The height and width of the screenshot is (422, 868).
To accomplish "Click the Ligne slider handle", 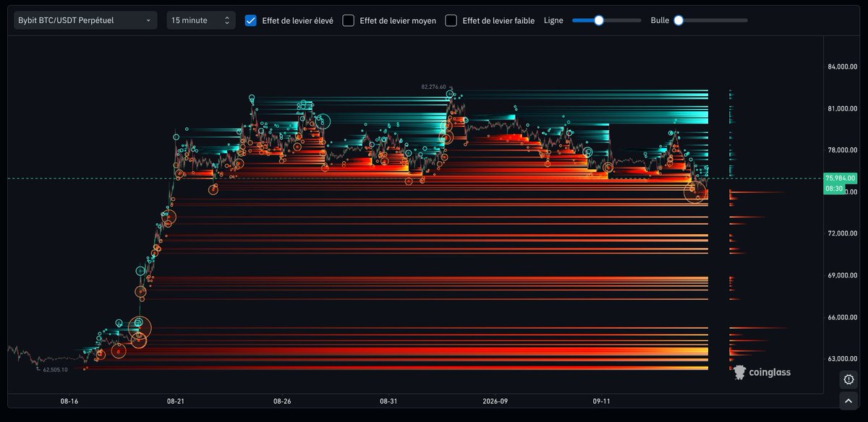I will 598,20.
